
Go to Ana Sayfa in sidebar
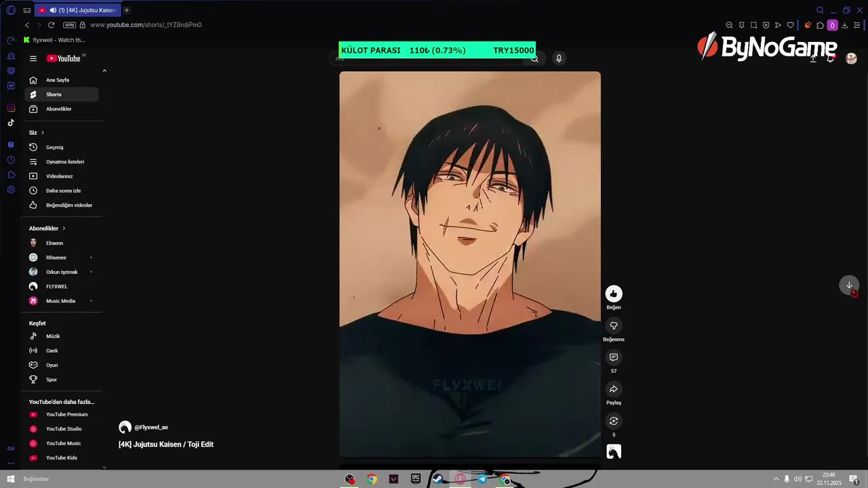click(62, 80)
